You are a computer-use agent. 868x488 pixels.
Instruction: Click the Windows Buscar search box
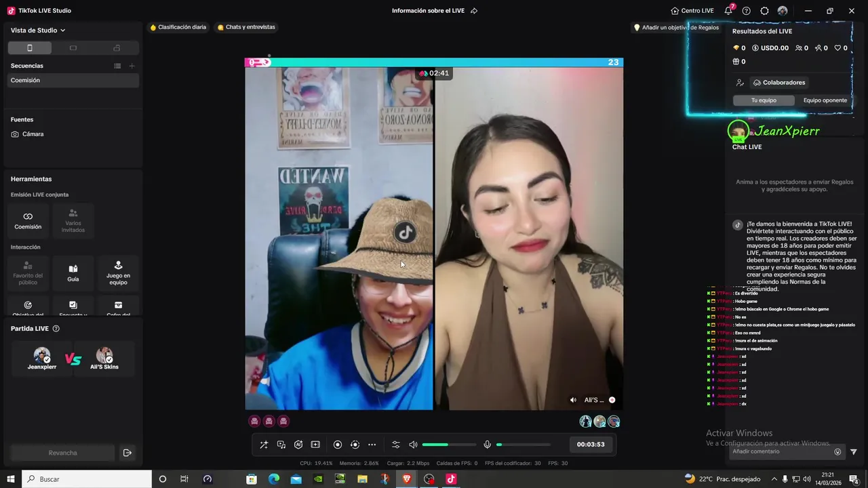coord(87,479)
